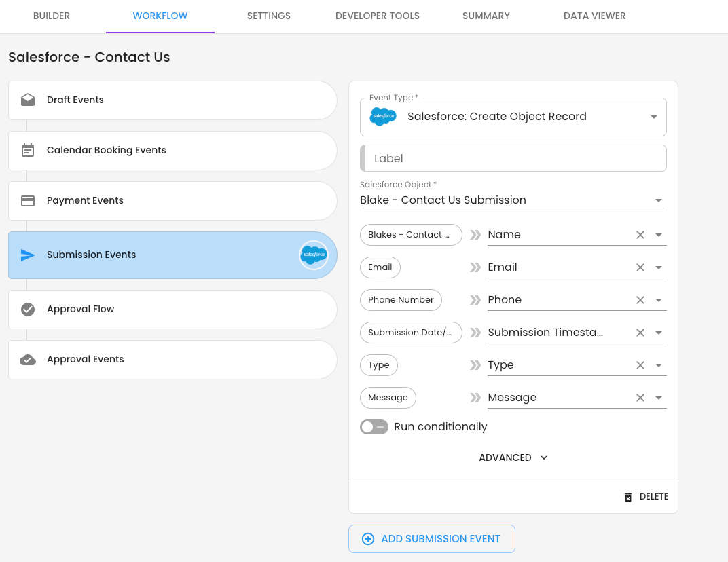Toggle the Run conditionally switch
The width and height of the screenshot is (728, 562).
coord(374,427)
